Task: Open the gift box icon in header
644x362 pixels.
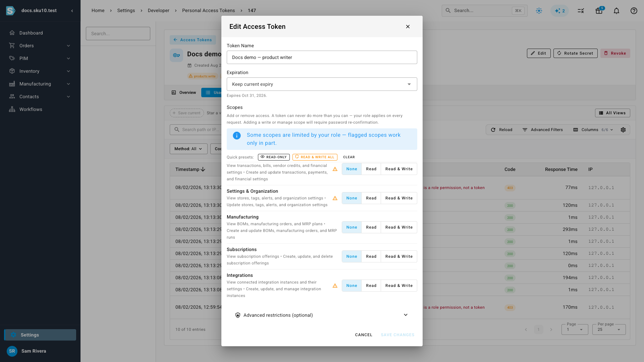Action: (x=599, y=11)
